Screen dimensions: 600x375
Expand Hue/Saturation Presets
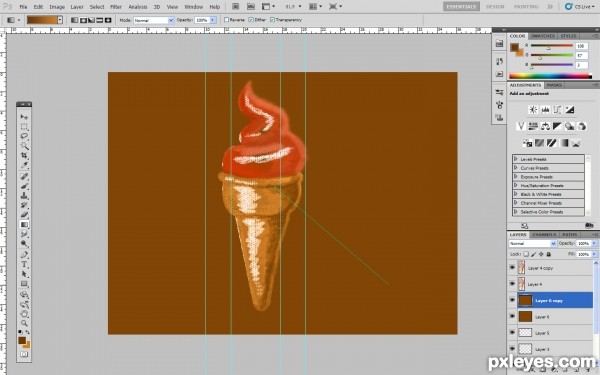516,185
